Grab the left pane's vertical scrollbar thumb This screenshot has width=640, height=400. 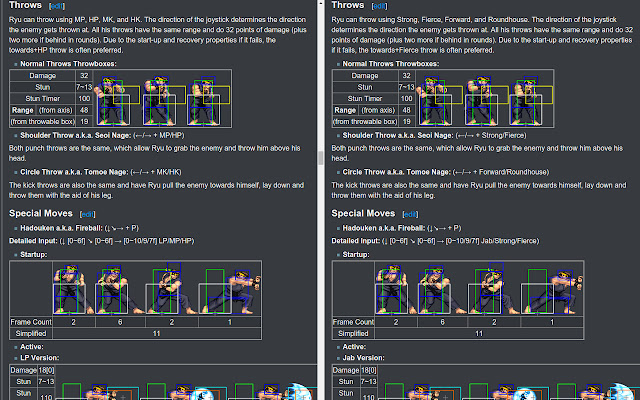pos(321,158)
